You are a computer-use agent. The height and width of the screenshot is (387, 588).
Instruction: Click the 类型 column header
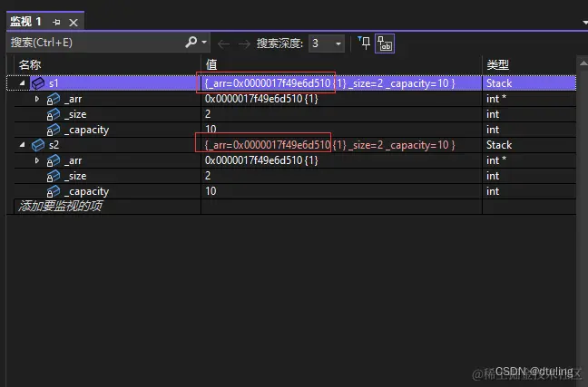click(497, 65)
